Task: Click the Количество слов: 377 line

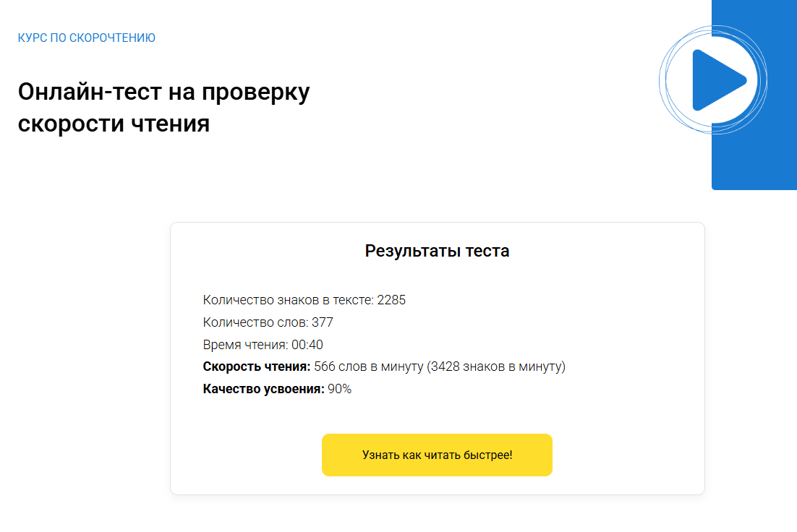Action: coord(268,322)
